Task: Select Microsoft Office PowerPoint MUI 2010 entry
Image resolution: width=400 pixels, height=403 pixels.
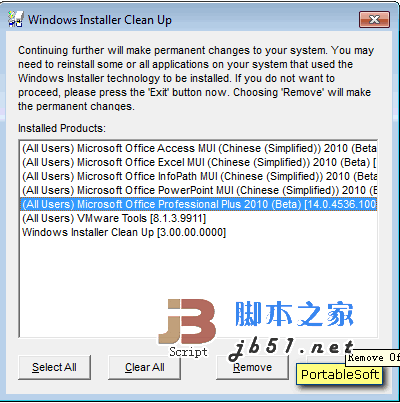Action: point(199,190)
